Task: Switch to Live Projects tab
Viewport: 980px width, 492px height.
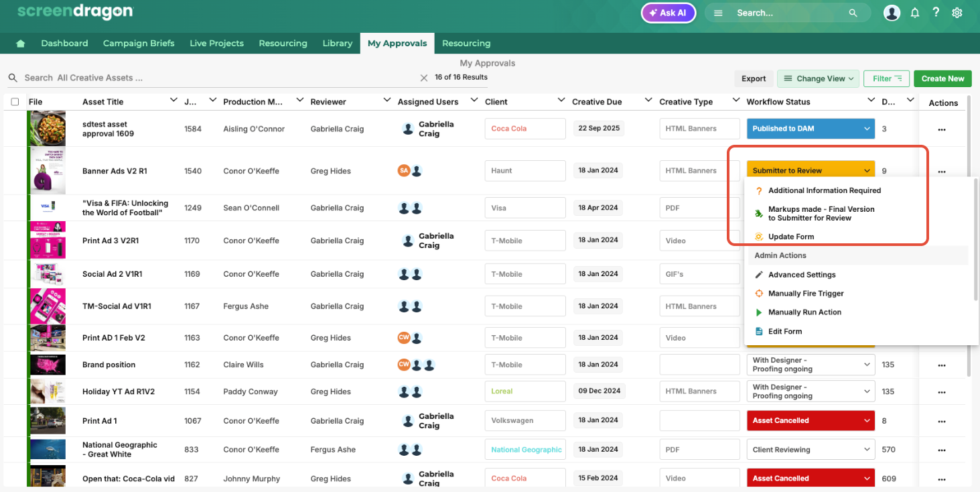Action: click(216, 44)
